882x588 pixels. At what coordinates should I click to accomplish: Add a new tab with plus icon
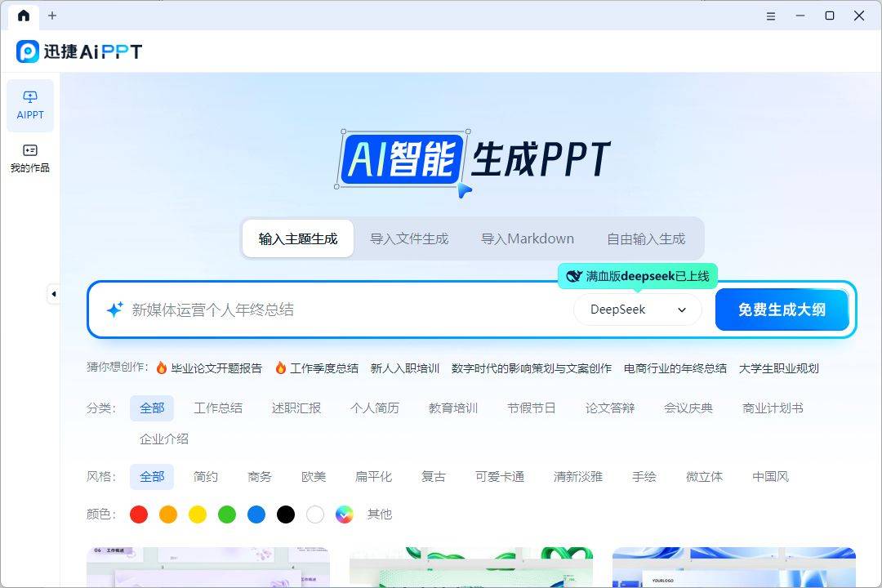pos(52,16)
